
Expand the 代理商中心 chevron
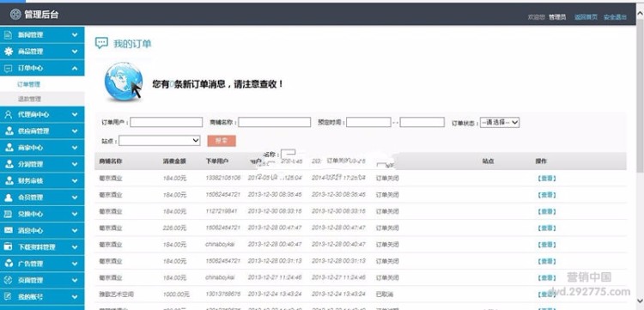(x=75, y=114)
